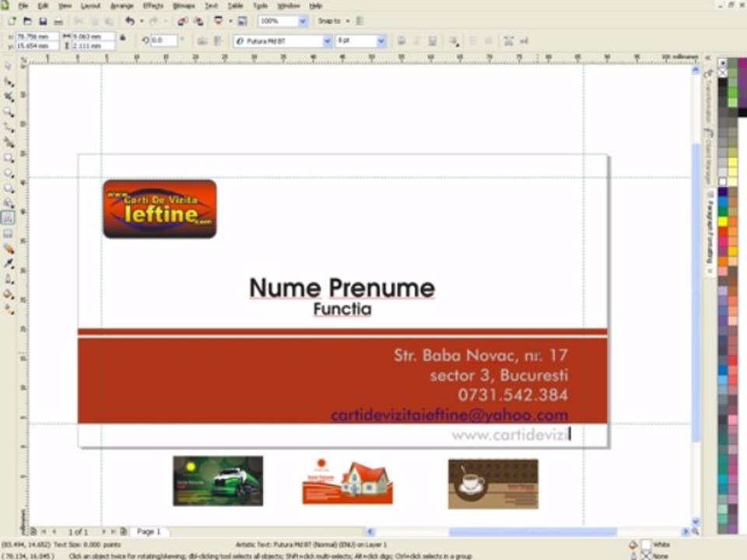747x560 pixels.
Task: Select the Crop tool in toolbox
Action: tap(8, 96)
